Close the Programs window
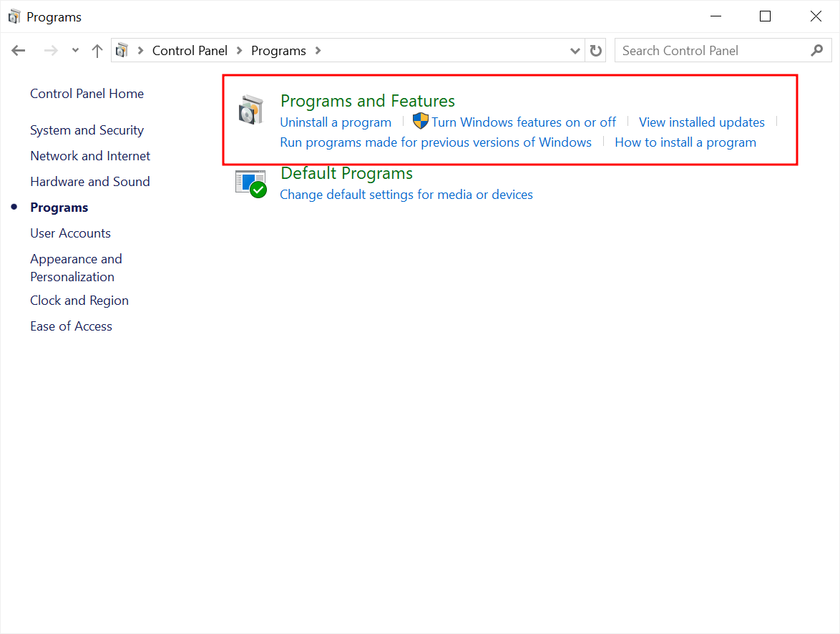 click(x=816, y=16)
